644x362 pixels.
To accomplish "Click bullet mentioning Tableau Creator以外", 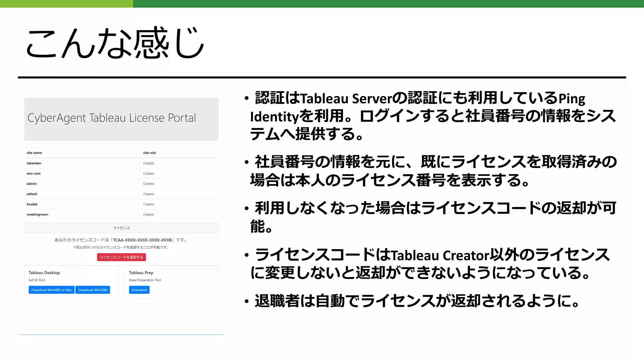I will click(428, 264).
